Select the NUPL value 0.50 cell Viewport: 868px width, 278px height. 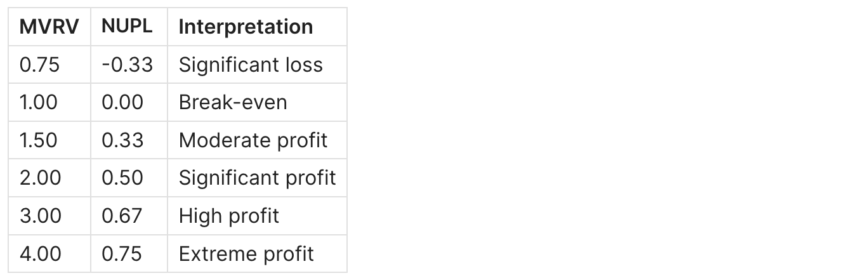coord(122,178)
